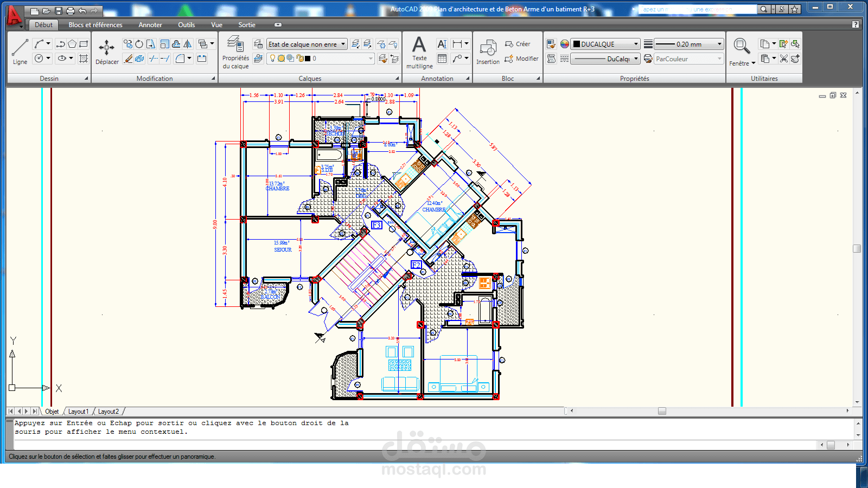The height and width of the screenshot is (488, 868).
Task: Open Propriétés du calque layer manager
Action: tap(235, 53)
